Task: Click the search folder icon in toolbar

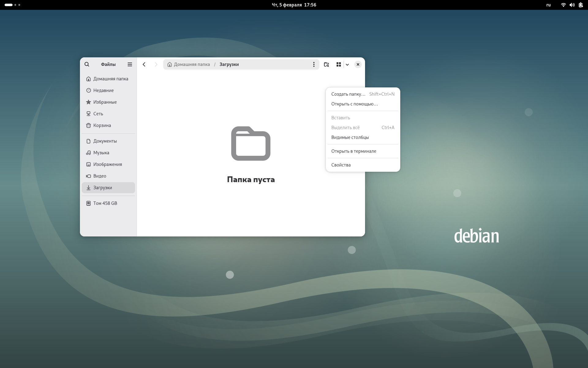Action: tap(326, 64)
